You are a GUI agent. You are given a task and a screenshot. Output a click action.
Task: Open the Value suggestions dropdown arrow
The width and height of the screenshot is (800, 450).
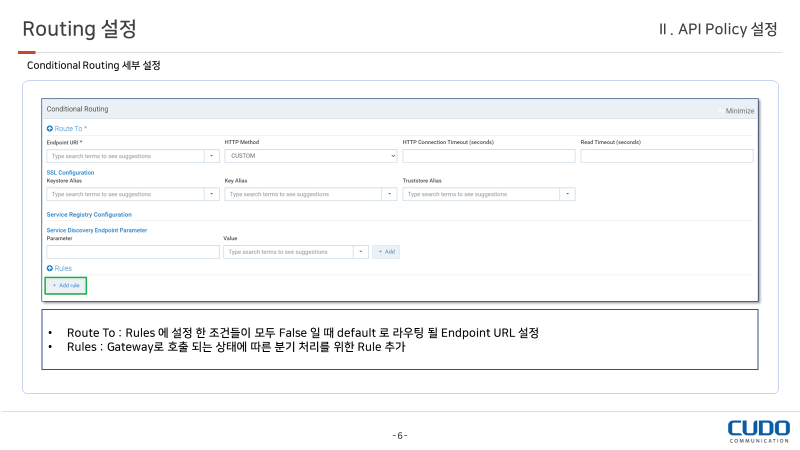tap(361, 252)
